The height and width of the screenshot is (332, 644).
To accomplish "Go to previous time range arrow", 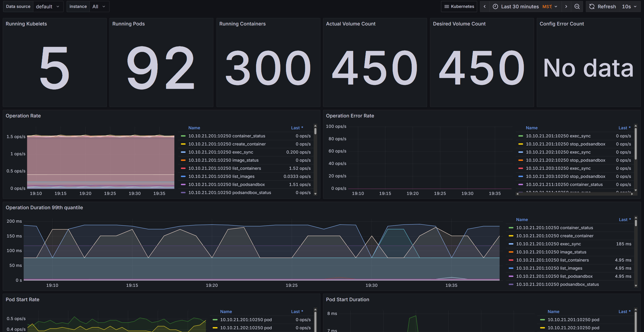I will coord(484,7).
